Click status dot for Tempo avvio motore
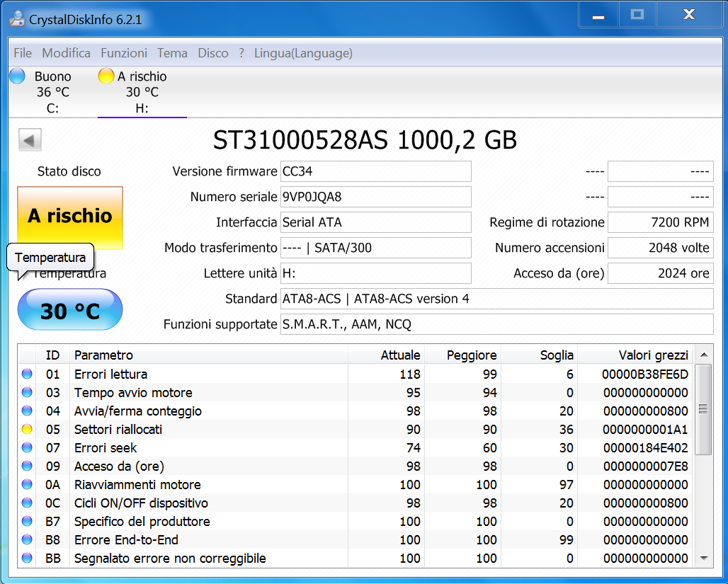 (27, 392)
